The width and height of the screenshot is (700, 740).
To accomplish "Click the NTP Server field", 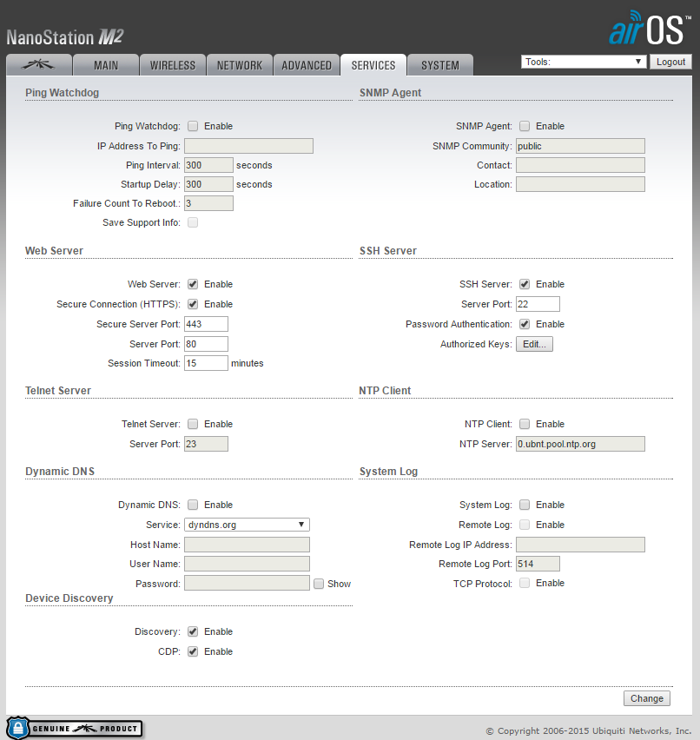I will point(580,444).
